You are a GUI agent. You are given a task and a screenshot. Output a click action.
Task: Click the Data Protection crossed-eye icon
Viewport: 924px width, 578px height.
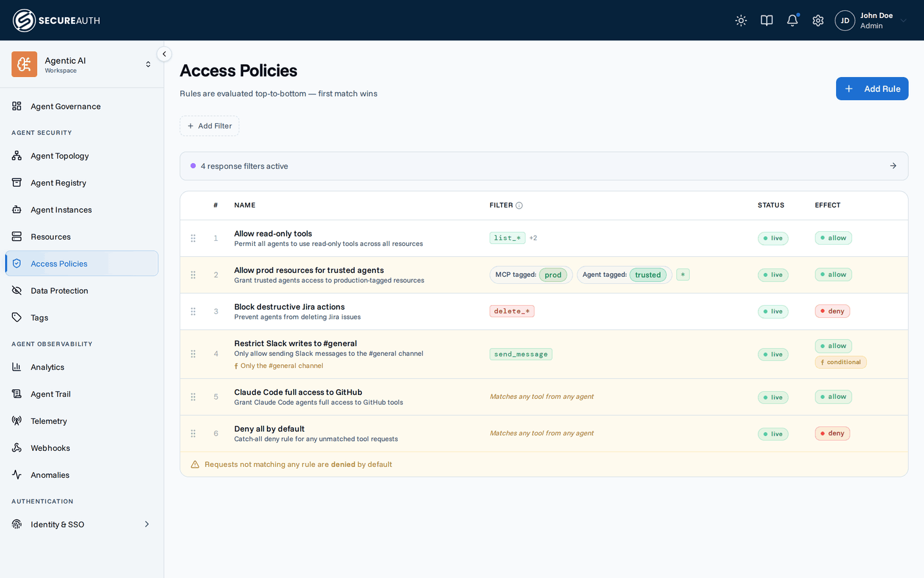click(17, 290)
